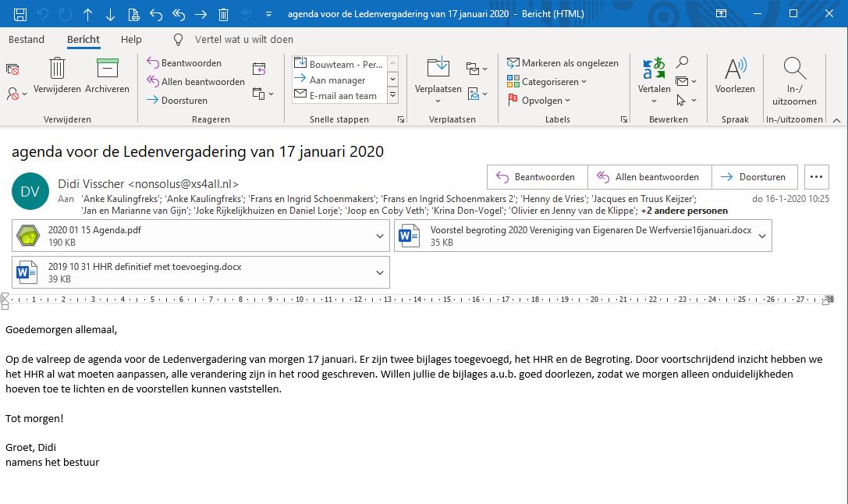Click the Verplaatsen folder icon

[x=438, y=69]
